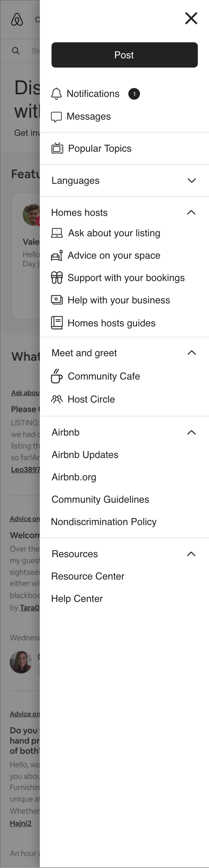Image resolution: width=209 pixels, height=868 pixels.
Task: Click the notifications bell icon
Action: pyautogui.click(x=56, y=94)
